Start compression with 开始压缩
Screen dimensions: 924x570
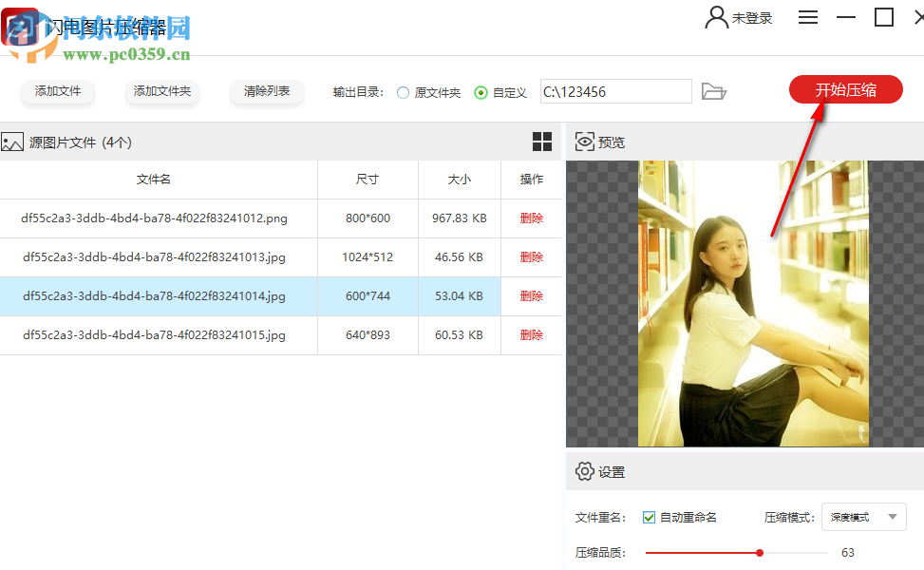click(845, 89)
